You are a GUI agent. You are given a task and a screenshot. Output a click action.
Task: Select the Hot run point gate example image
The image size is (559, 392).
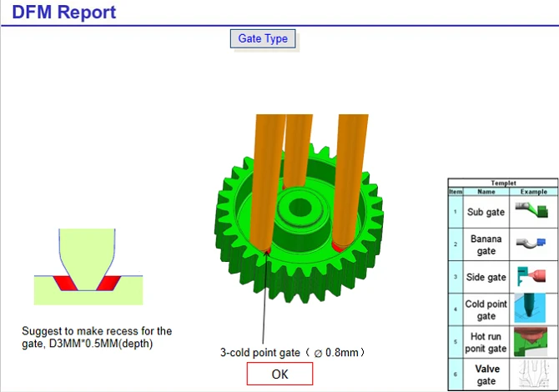531,342
